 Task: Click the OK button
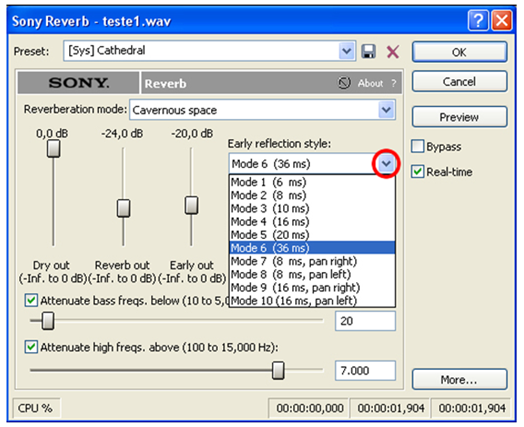tap(460, 52)
